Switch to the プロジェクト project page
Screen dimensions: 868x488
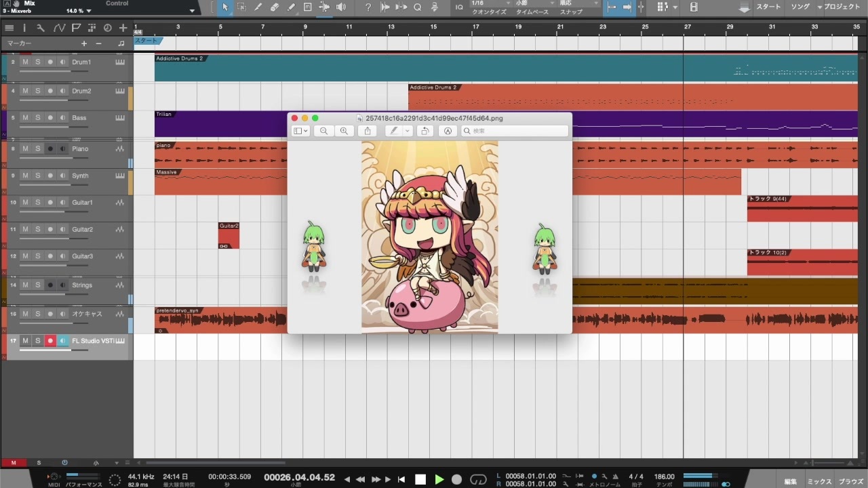coord(842,7)
